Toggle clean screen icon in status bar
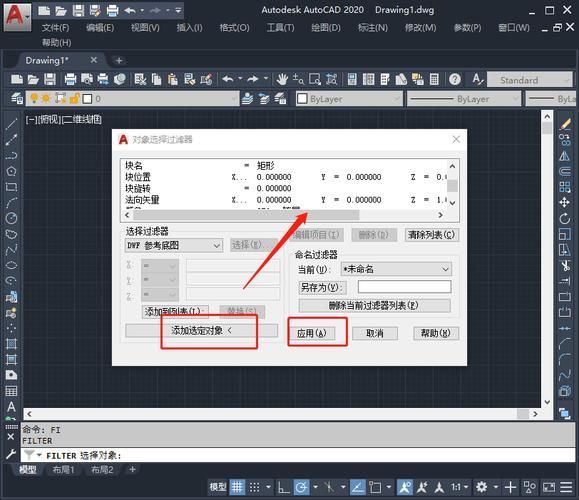The image size is (579, 500). (x=549, y=487)
